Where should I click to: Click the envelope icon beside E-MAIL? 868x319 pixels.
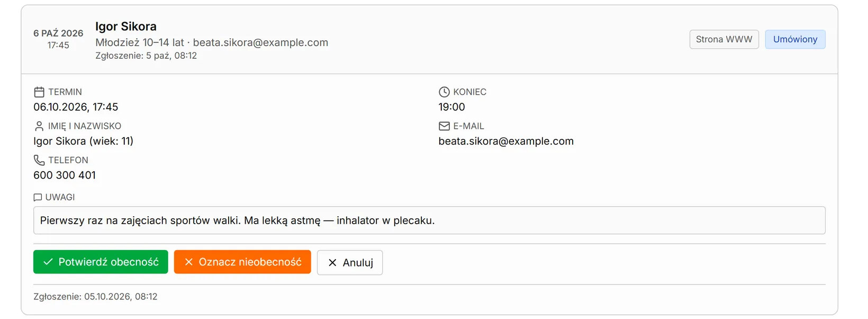coord(444,126)
